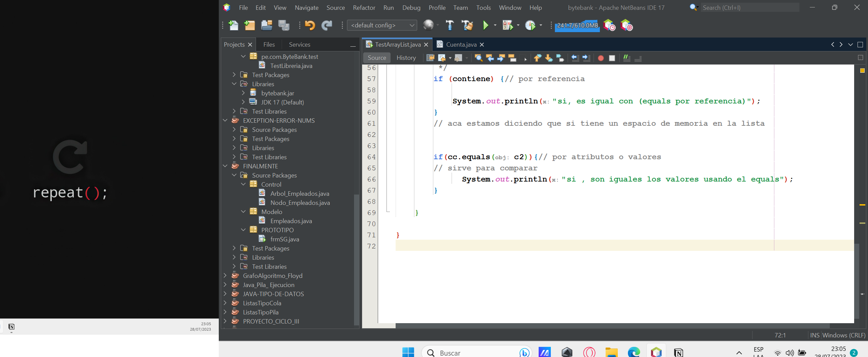The image size is (868, 357).
Task: Open the Refactor menu
Action: [x=364, y=7]
